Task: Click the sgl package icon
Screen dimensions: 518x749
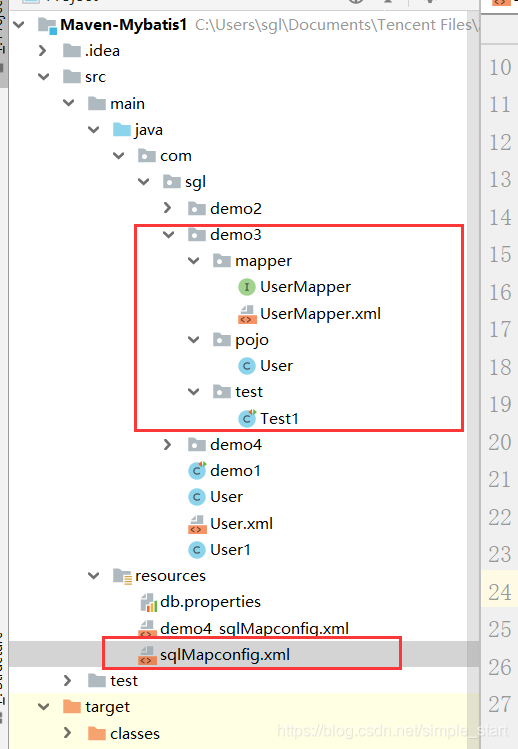Action: coord(172,182)
